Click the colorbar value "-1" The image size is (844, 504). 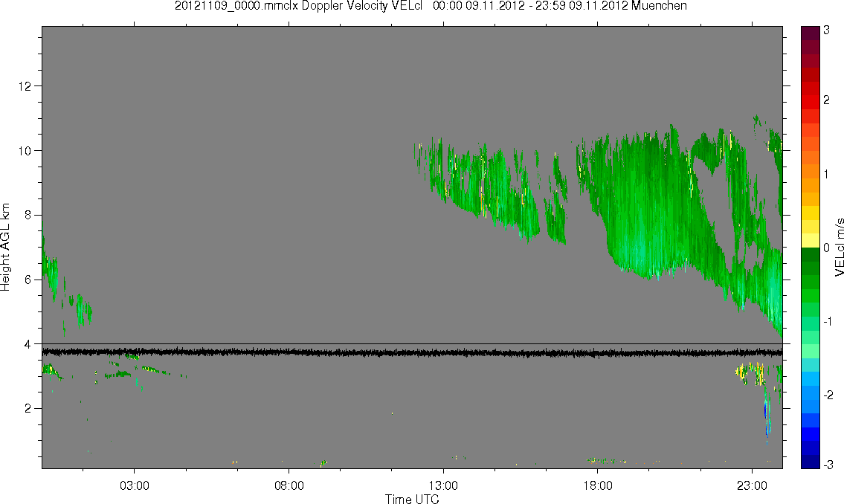[828, 321]
